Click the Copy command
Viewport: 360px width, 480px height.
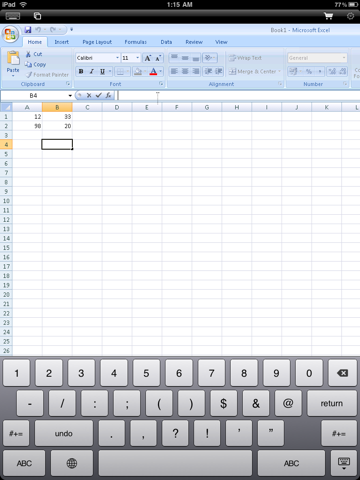click(x=35, y=64)
